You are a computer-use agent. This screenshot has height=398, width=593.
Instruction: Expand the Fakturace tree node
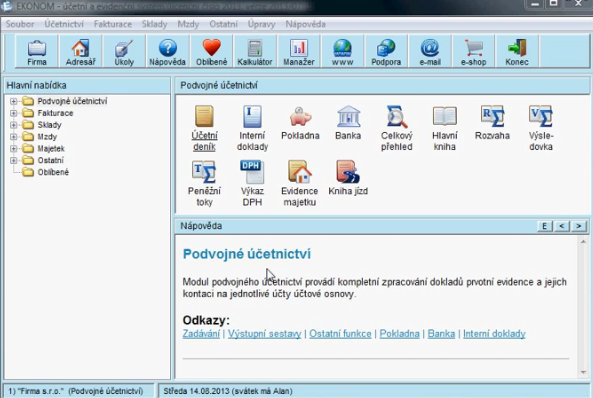(x=14, y=113)
